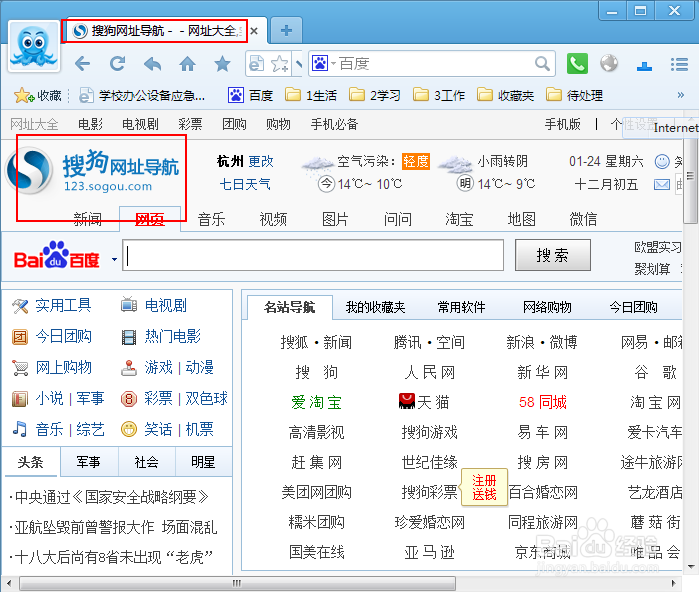Select the 我的收藏夹 tab
The height and width of the screenshot is (592, 699).
coord(375,307)
